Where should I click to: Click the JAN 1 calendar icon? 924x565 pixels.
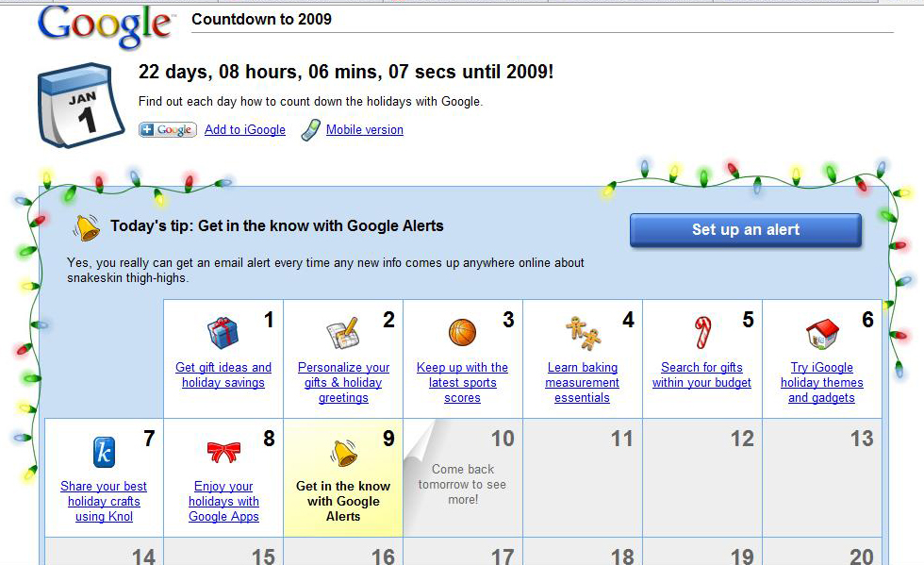pyautogui.click(x=81, y=105)
